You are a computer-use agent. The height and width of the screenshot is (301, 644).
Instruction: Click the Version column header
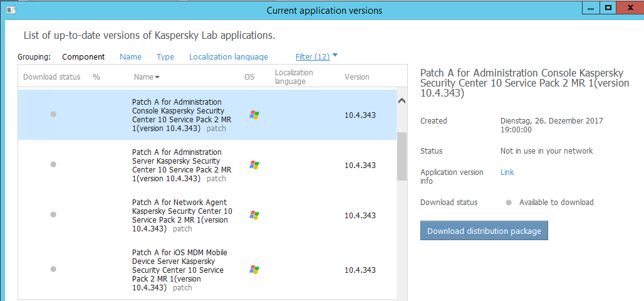coord(356,77)
